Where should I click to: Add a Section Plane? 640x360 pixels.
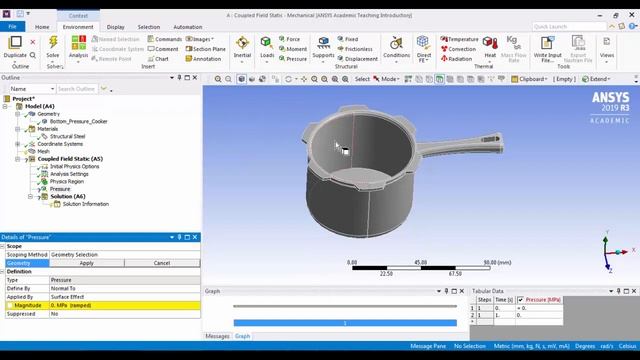(x=205, y=49)
